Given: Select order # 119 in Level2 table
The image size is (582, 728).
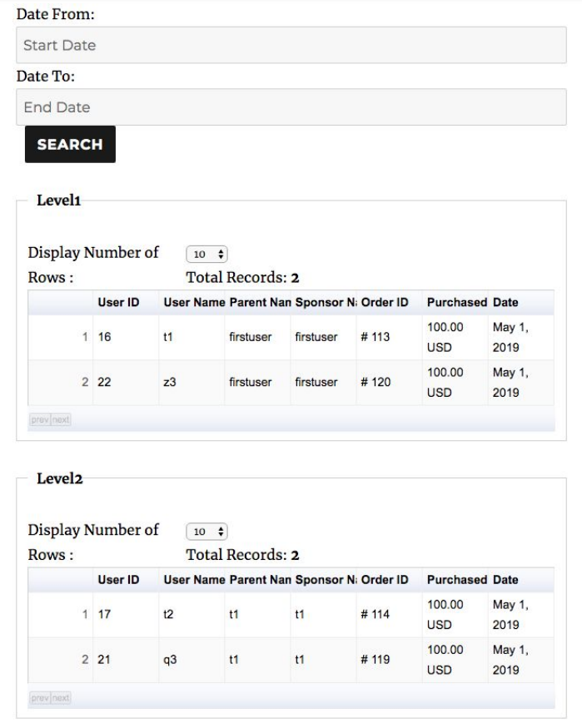Looking at the screenshot, I should (376, 659).
